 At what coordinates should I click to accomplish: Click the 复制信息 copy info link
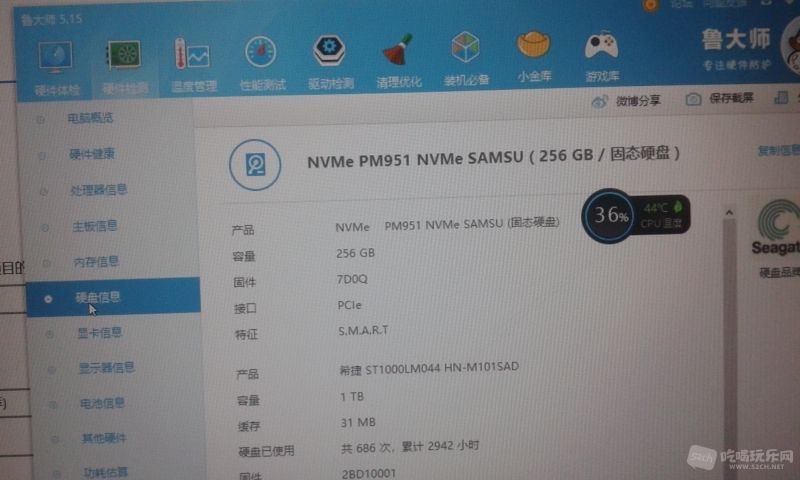tap(779, 150)
